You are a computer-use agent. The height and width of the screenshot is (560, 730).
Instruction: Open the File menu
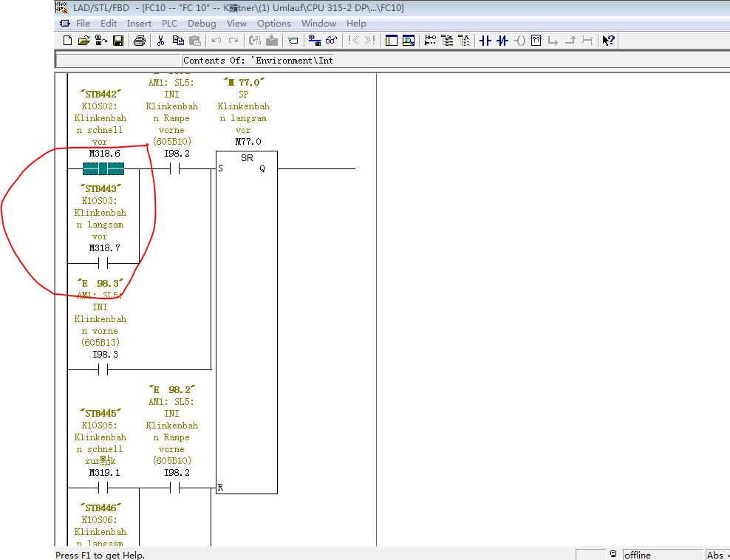coord(83,24)
